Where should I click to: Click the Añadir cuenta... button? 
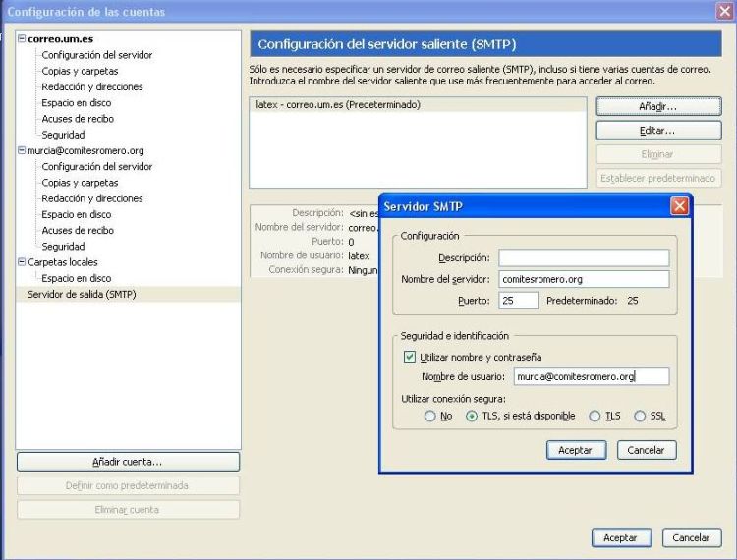[x=128, y=461]
